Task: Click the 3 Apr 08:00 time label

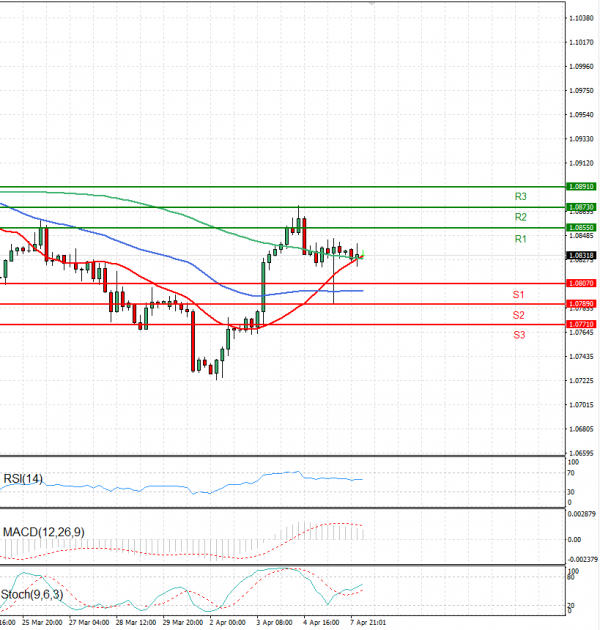Action: click(x=274, y=622)
